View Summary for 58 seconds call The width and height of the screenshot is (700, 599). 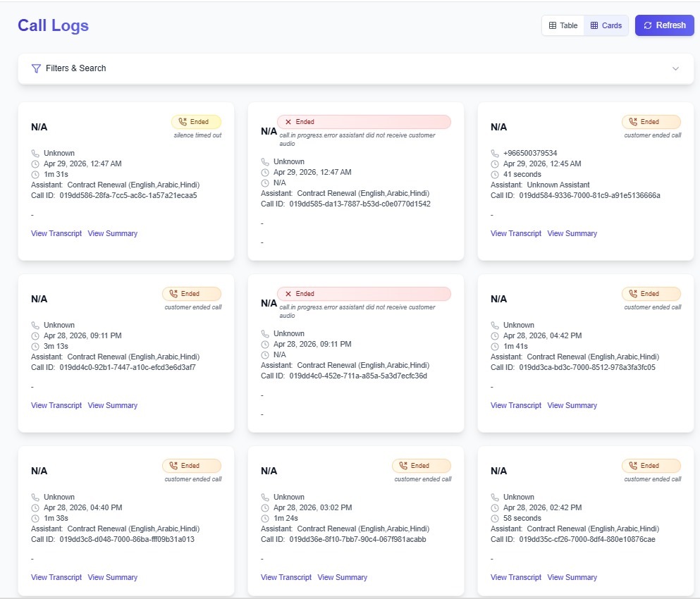572,577
